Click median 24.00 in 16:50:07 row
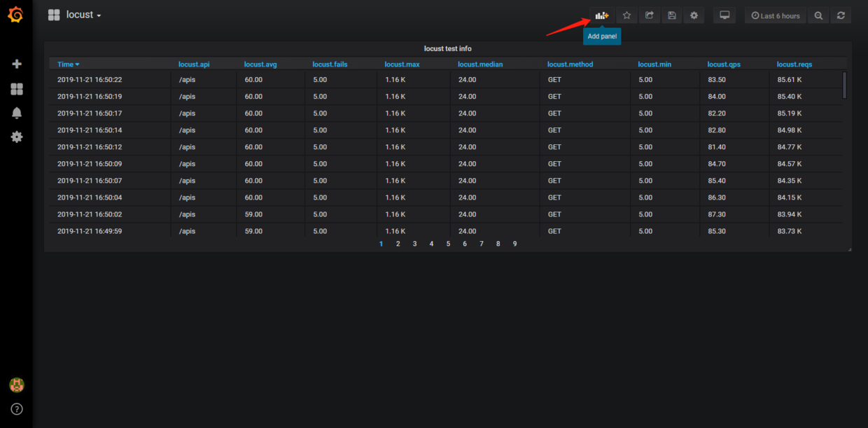The width and height of the screenshot is (868, 428). point(467,181)
